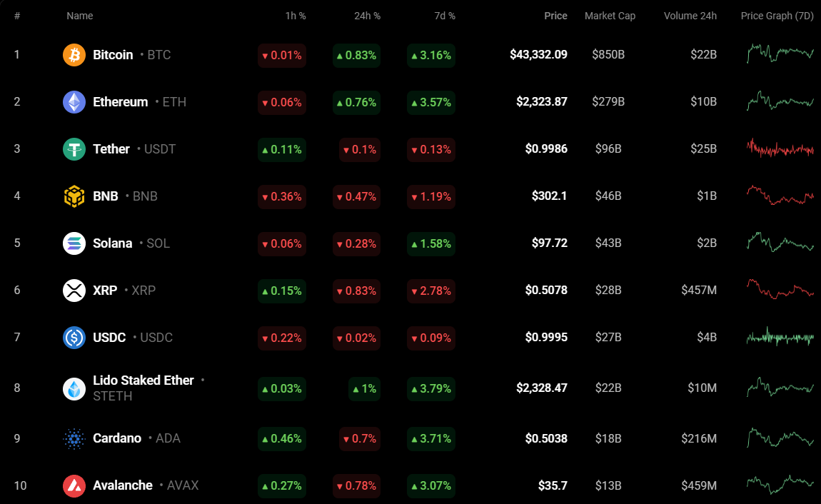Sort table by Name column header

click(79, 16)
